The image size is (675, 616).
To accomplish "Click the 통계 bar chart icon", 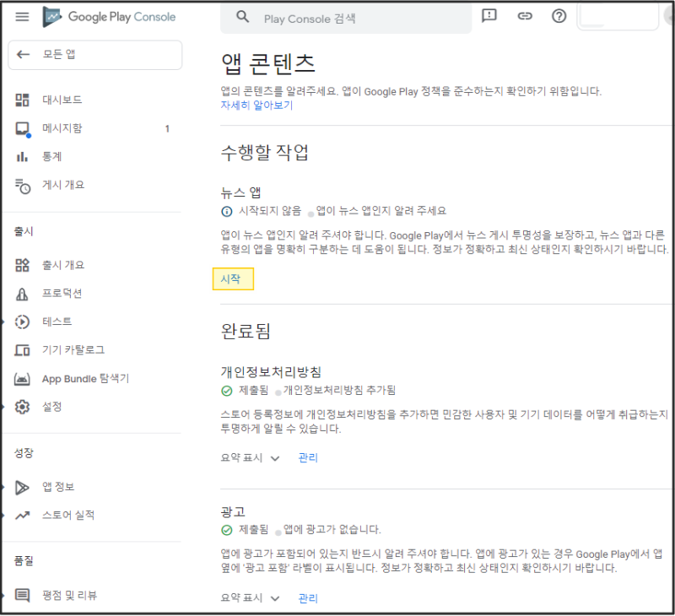I will coord(22,157).
